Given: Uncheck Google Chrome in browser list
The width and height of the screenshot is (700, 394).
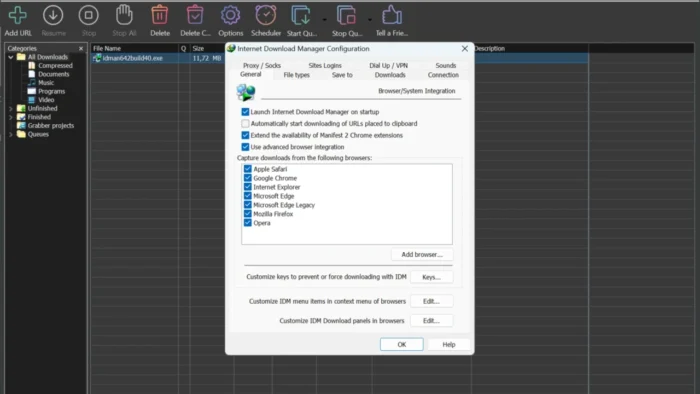Looking at the screenshot, I should click(x=248, y=178).
